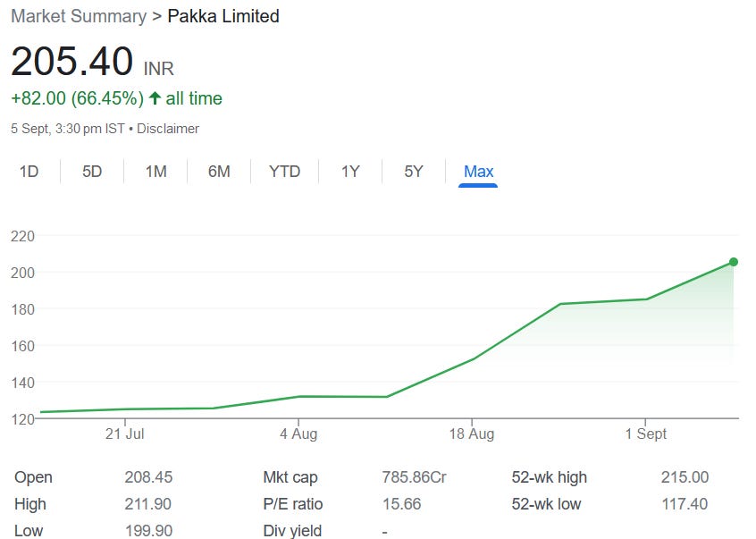Switch to the 6M range tab
Image resolution: width=756 pixels, height=539 pixels.
pos(219,171)
